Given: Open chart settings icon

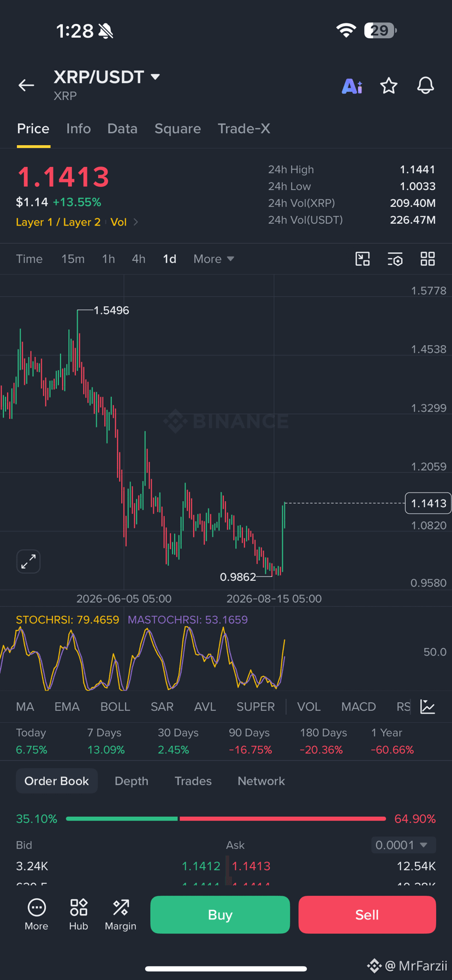Looking at the screenshot, I should tap(395, 259).
